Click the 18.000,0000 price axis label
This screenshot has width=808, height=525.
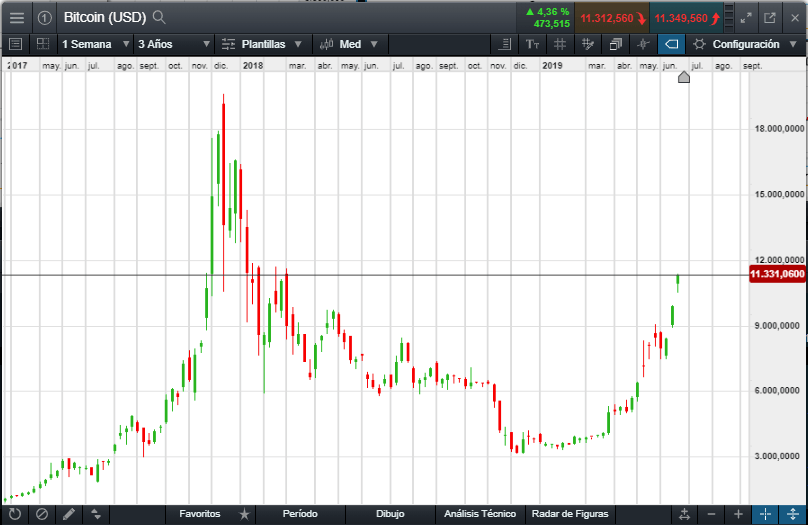click(779, 129)
